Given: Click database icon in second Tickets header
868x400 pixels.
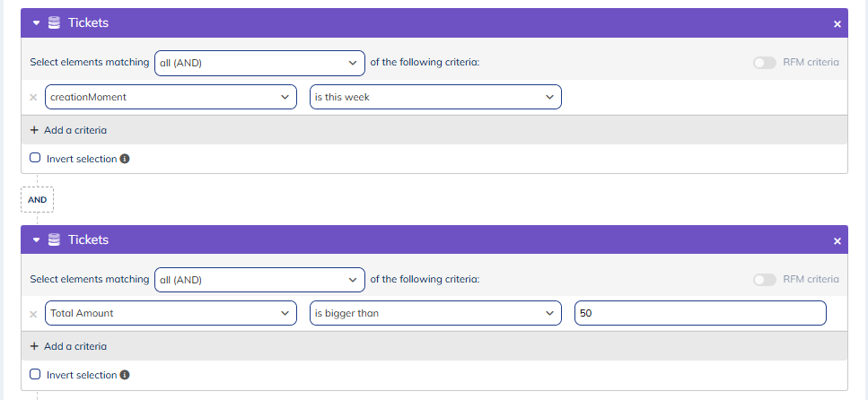Looking at the screenshot, I should coord(55,240).
